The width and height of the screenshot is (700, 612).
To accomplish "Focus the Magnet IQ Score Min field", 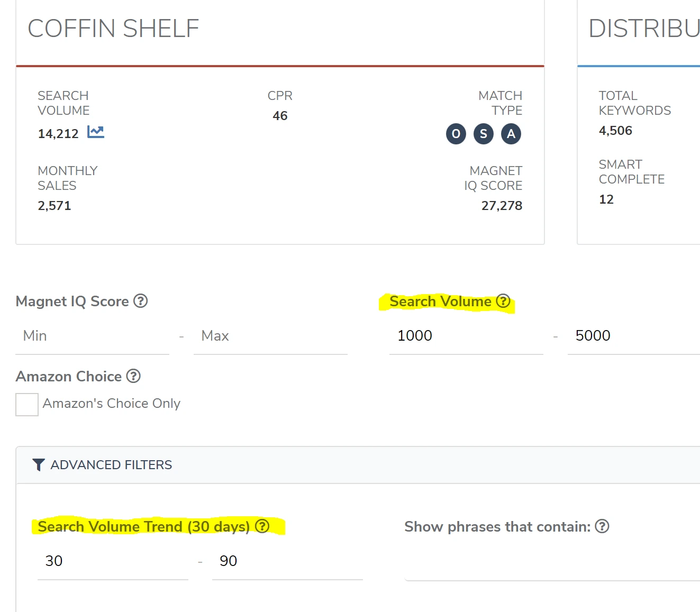I will pos(93,336).
